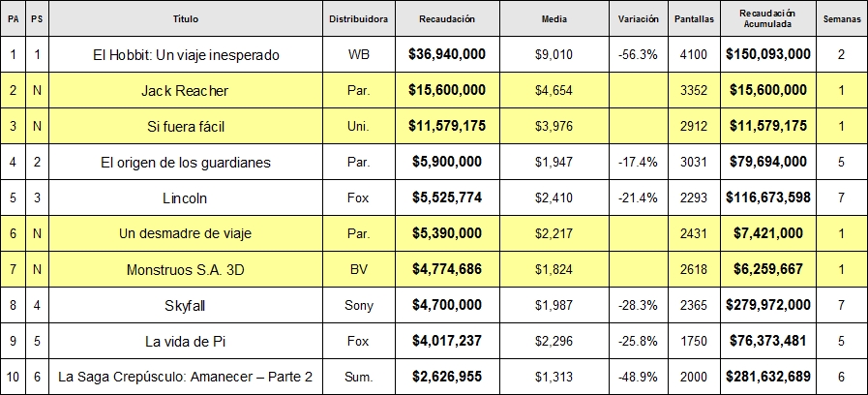
Task: Click the La vida de Pi title
Action: 186,341
